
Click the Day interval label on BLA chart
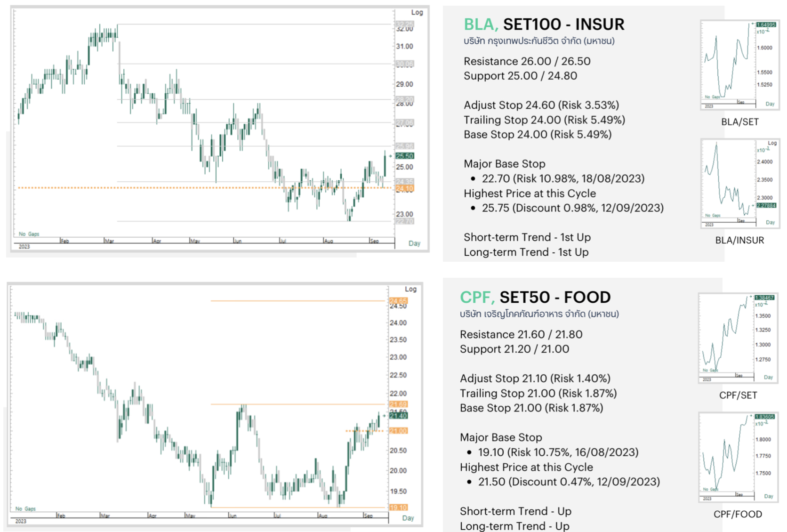click(x=414, y=243)
